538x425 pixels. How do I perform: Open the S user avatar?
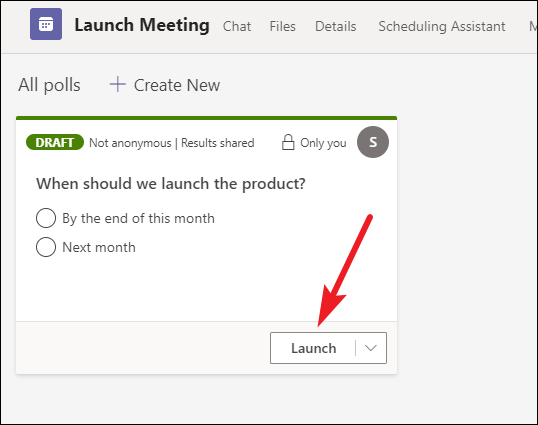tap(373, 142)
